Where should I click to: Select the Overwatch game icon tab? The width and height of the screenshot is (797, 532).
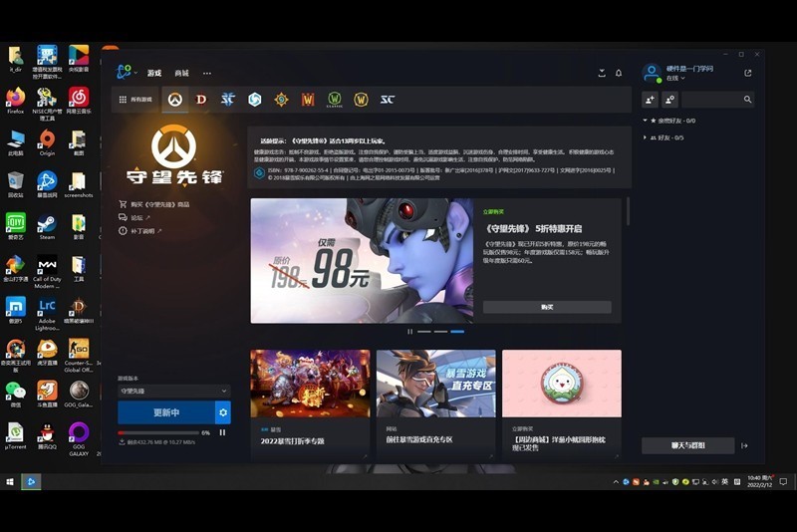[175, 100]
